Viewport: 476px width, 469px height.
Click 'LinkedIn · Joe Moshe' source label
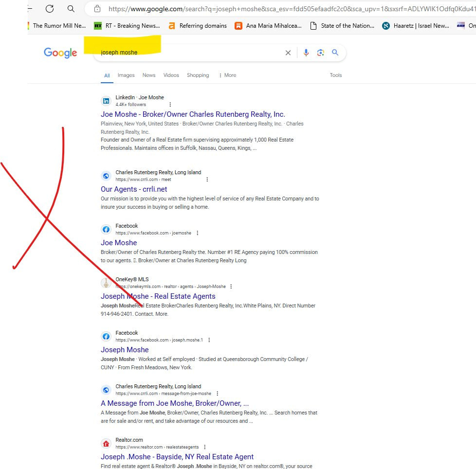(x=140, y=97)
